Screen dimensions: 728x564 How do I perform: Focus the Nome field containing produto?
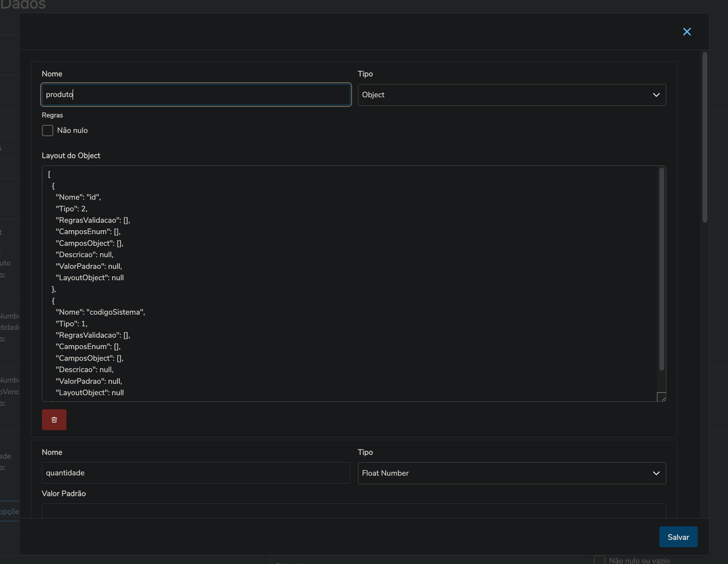[196, 95]
